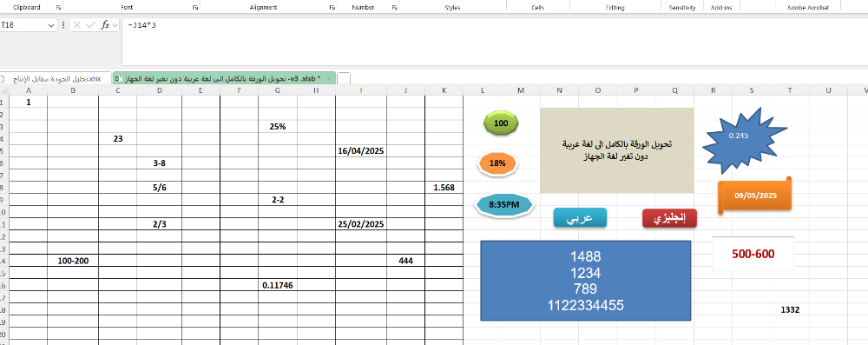
Task: Select the text box showing 500-600
Action: [x=753, y=254]
